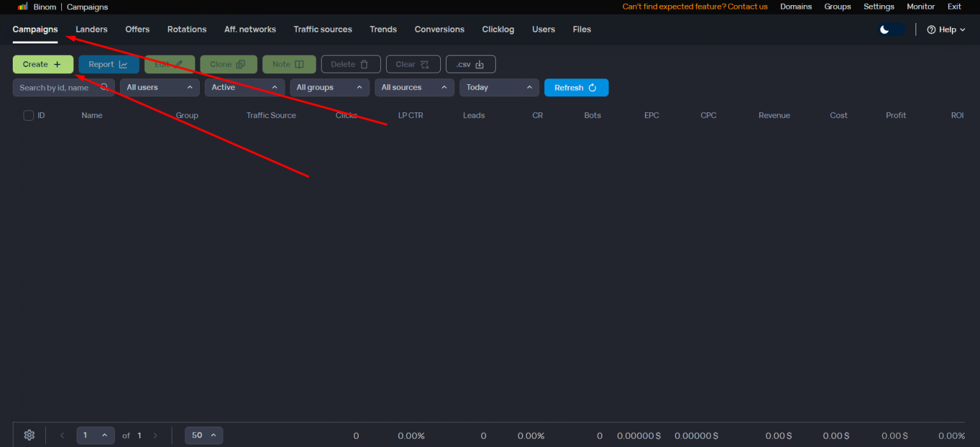This screenshot has width=980, height=447.
Task: Open the Today date range selector
Action: click(499, 87)
